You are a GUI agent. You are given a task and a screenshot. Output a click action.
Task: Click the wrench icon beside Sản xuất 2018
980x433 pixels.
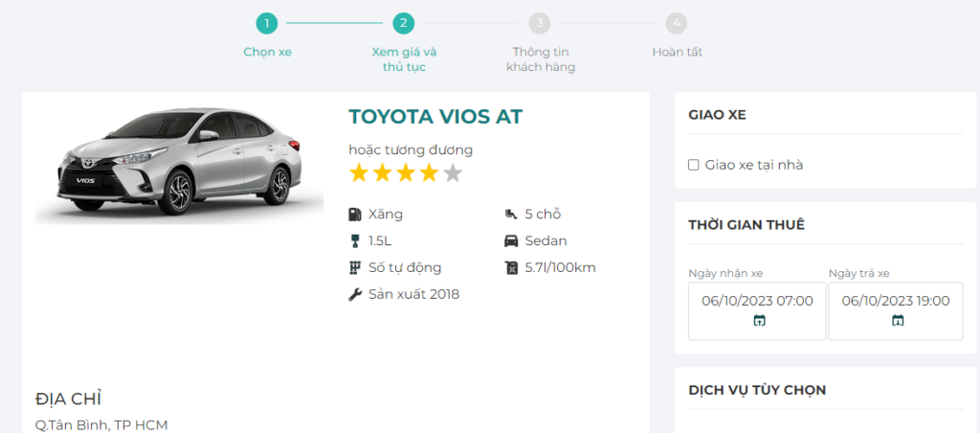(x=355, y=294)
